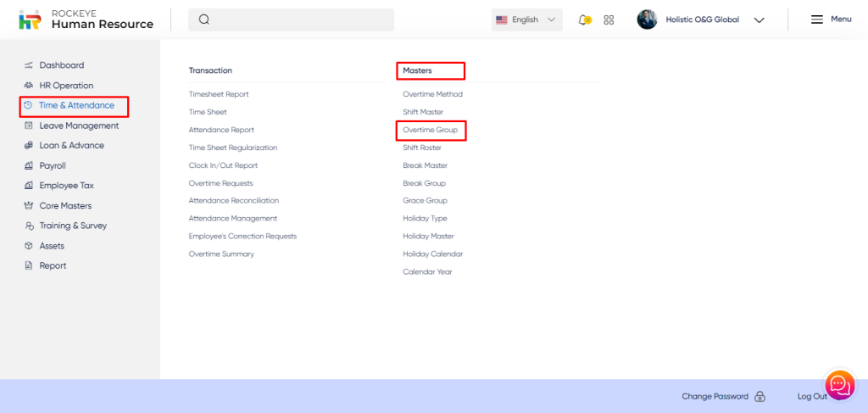868x413 pixels.
Task: Select Leave Management in sidebar
Action: (x=79, y=126)
